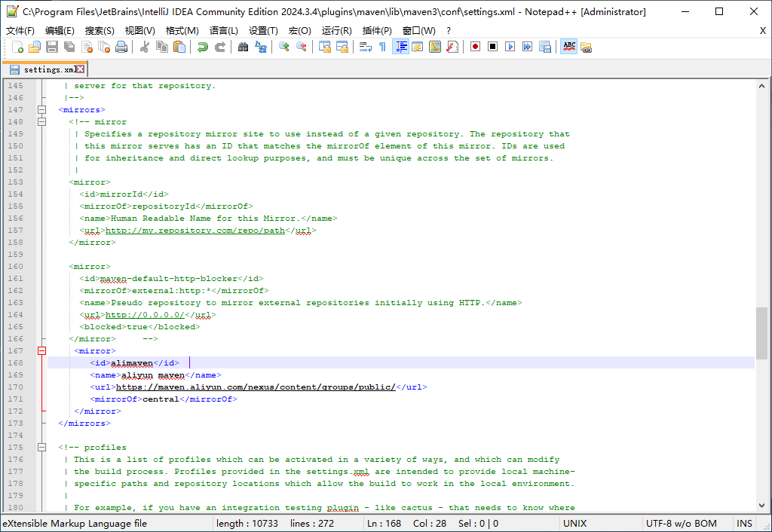Follow the http://0.0.0.0/ link

(145, 315)
